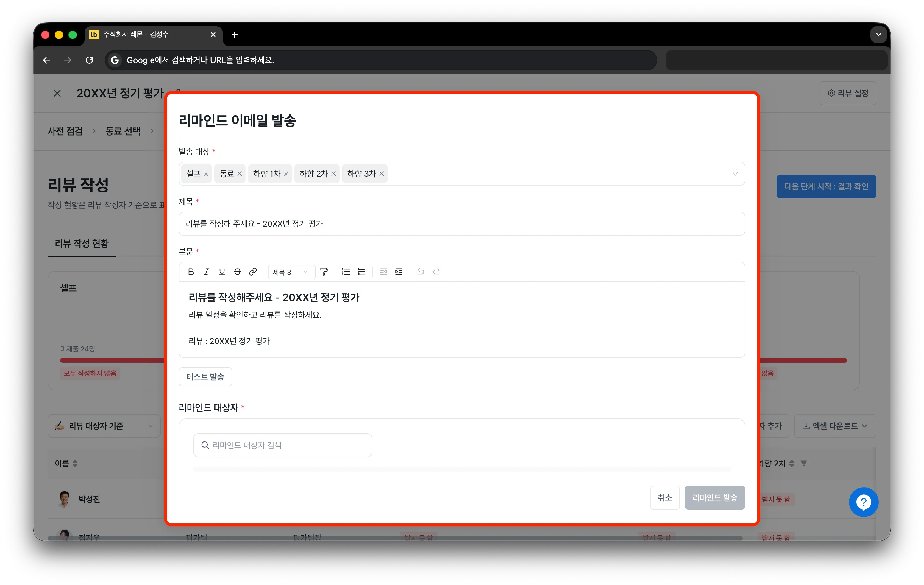Open browser tab list chevron
Screen dimensions: 924x585
(x=878, y=35)
